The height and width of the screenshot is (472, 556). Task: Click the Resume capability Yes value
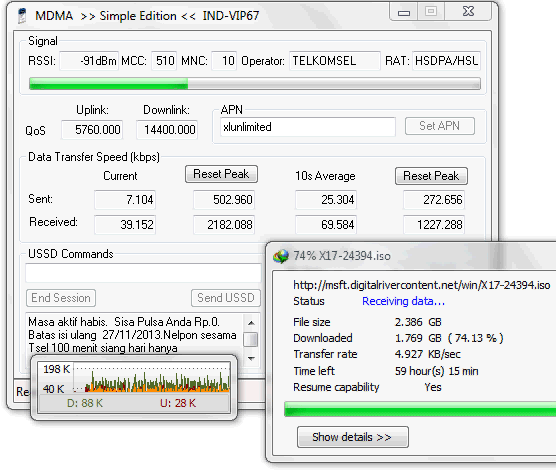433,387
